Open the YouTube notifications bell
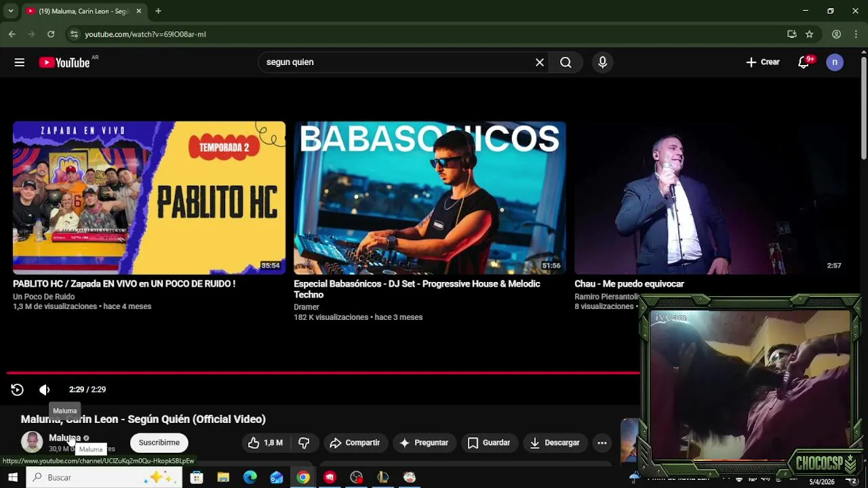 [x=804, y=62]
